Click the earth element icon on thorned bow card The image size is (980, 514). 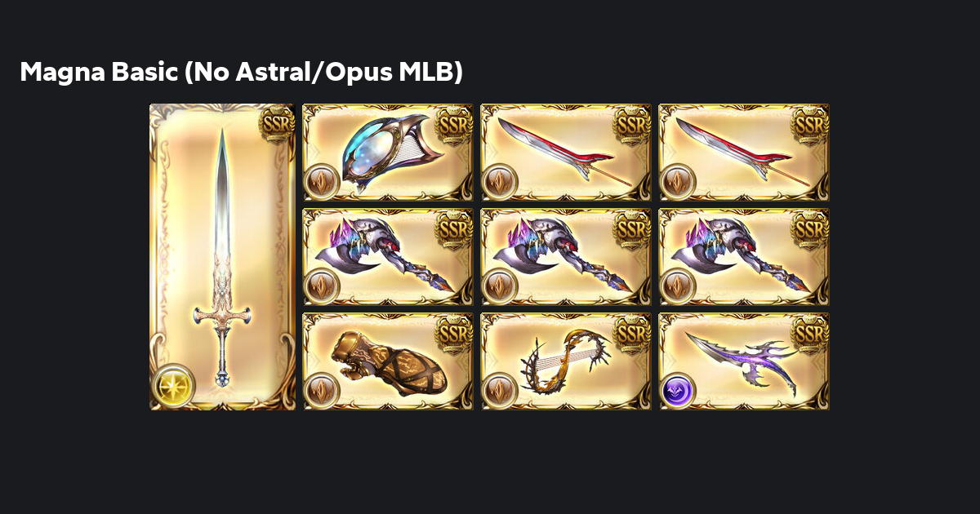click(x=499, y=390)
